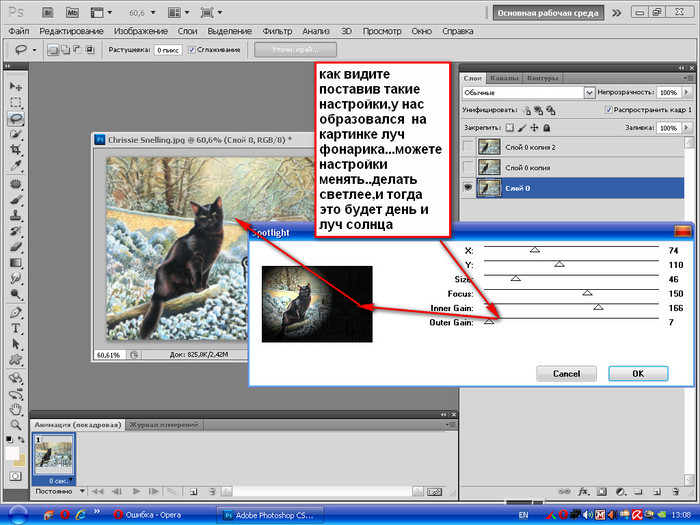Image resolution: width=700 pixels, height=525 pixels.
Task: Open the Файл menu
Action: coord(19,31)
